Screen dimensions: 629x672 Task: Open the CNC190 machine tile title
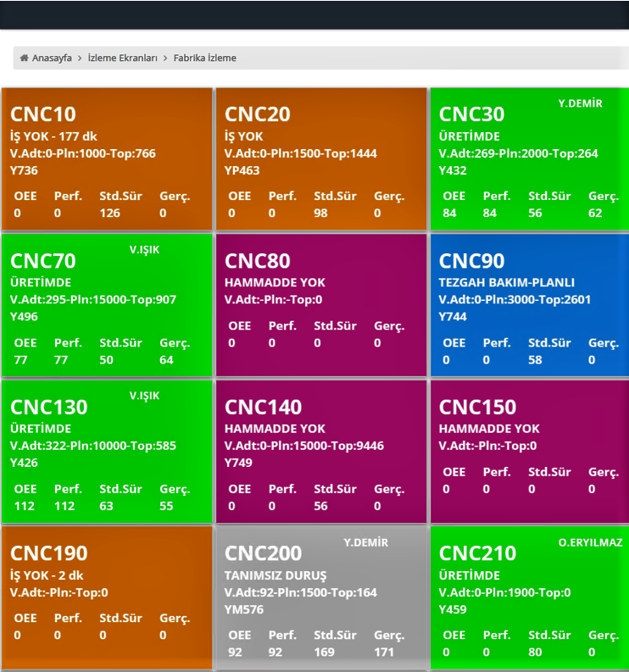(x=49, y=553)
